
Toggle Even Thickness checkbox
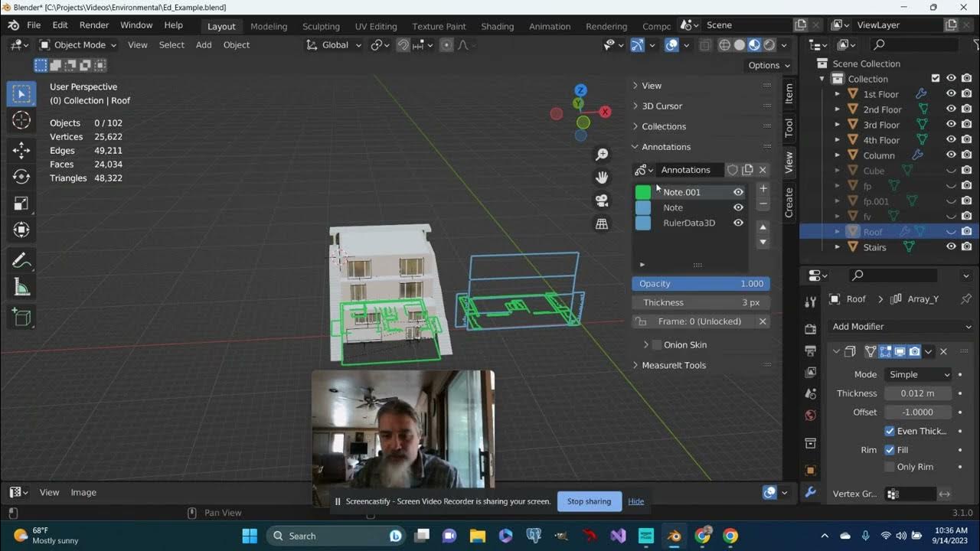(x=890, y=431)
